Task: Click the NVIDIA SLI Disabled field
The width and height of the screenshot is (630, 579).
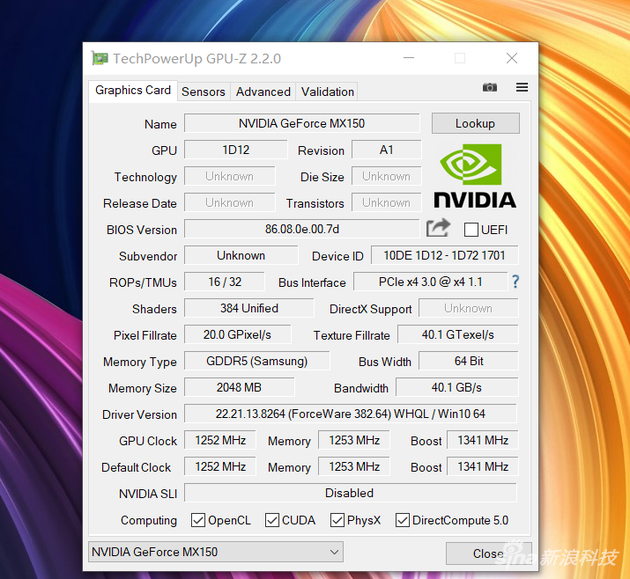Action: coord(350,493)
